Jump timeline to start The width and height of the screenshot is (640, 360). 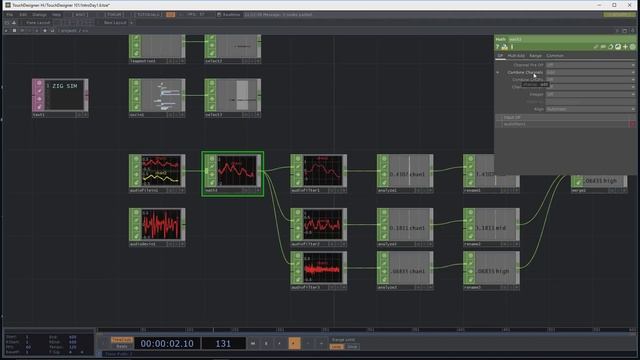point(253,344)
